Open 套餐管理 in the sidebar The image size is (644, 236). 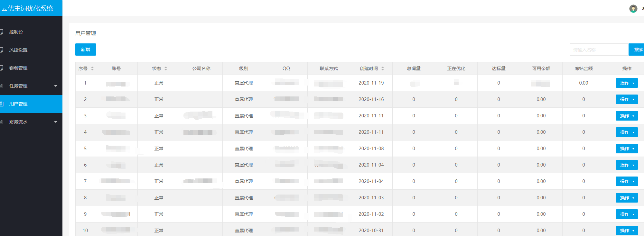point(31,68)
